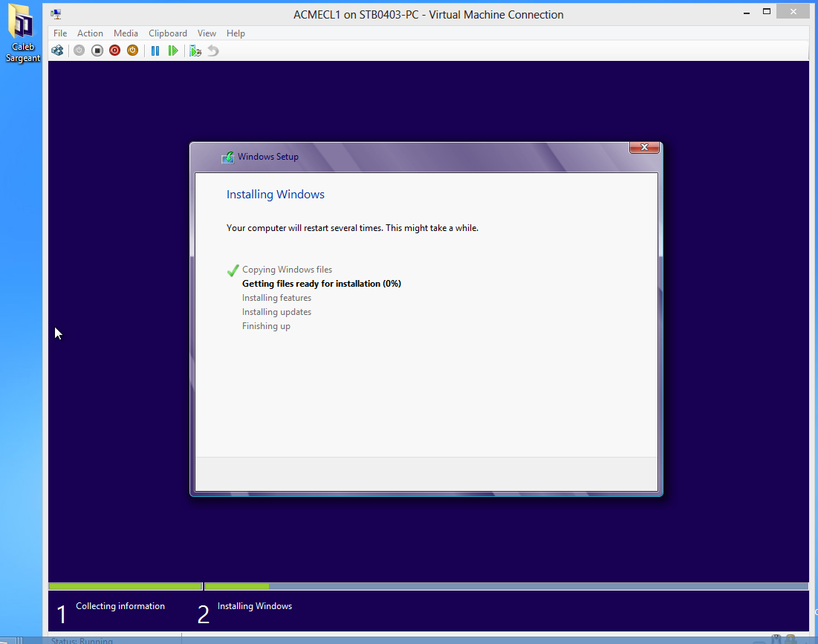
Task: Close the Windows Setup dialog
Action: [644, 148]
